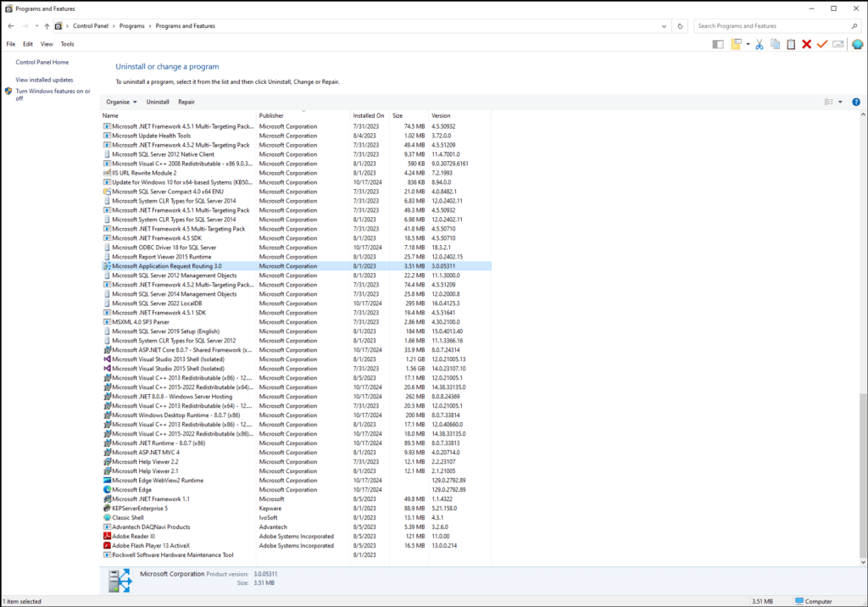Image resolution: width=868 pixels, height=607 pixels.
Task: Select Advantech DAQNavi Products row
Action: (x=296, y=526)
